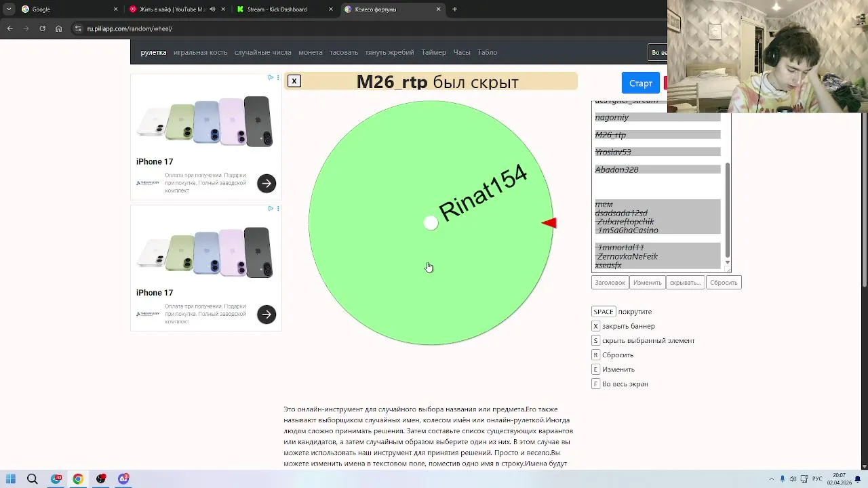Click the Изменить button under the list
Screen dimensions: 868x488
point(647,283)
